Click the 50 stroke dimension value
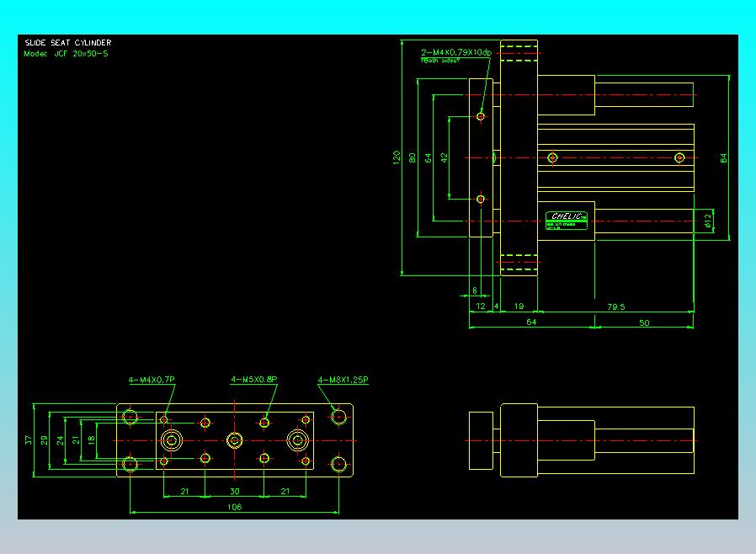The height and width of the screenshot is (554, 756). click(x=644, y=322)
